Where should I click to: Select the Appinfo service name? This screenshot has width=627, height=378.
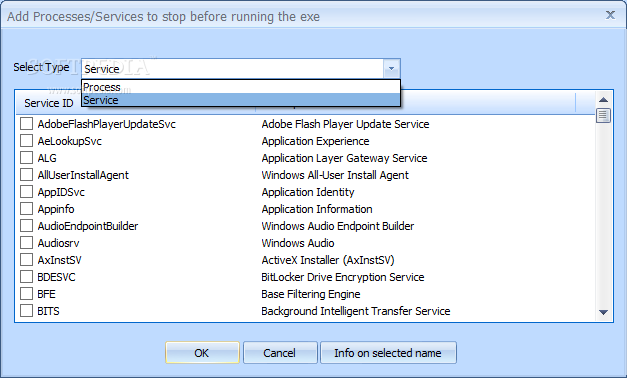tap(56, 209)
